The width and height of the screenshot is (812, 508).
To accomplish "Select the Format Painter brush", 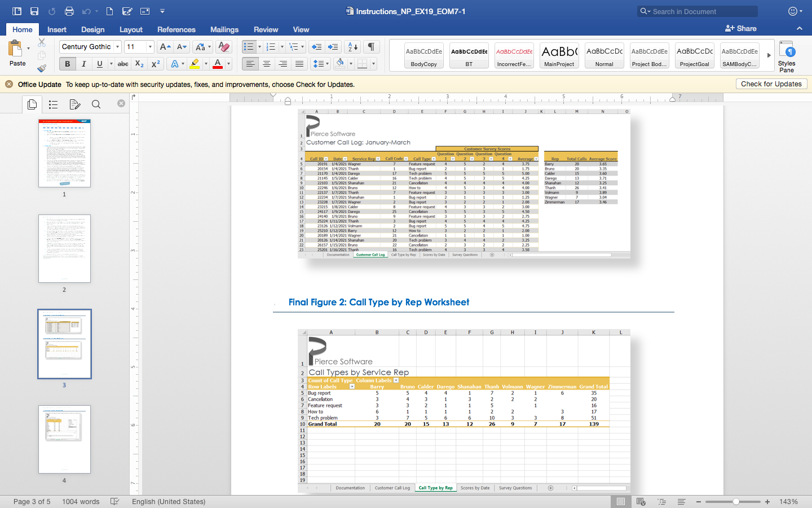I will click(x=42, y=68).
